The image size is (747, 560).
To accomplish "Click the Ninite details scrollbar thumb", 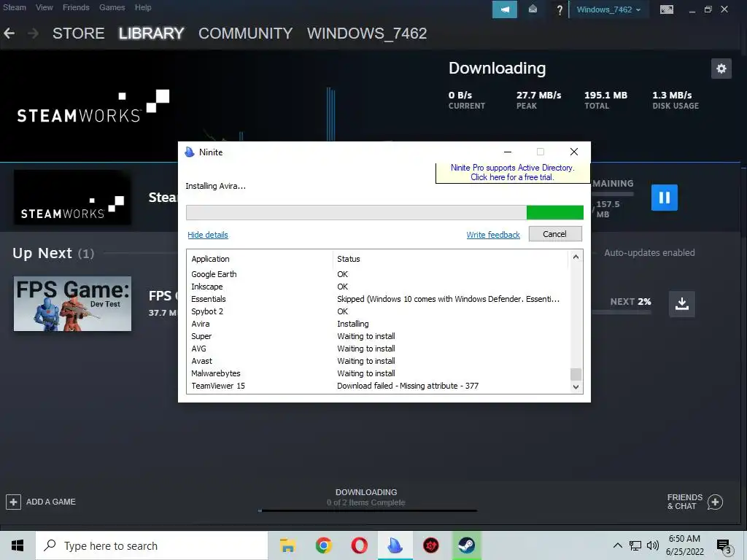I will point(576,374).
